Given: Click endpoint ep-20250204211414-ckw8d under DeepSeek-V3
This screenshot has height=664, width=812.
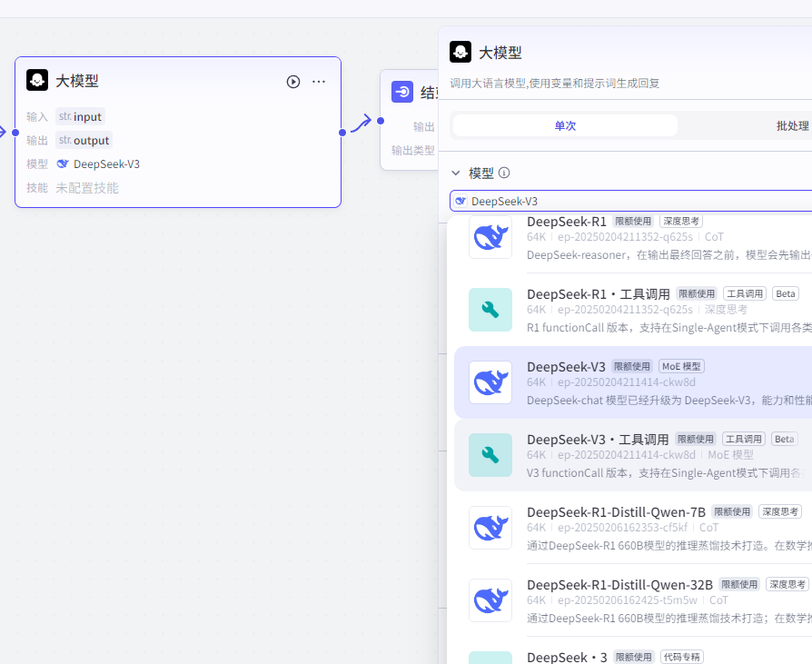Looking at the screenshot, I should click(x=626, y=382).
